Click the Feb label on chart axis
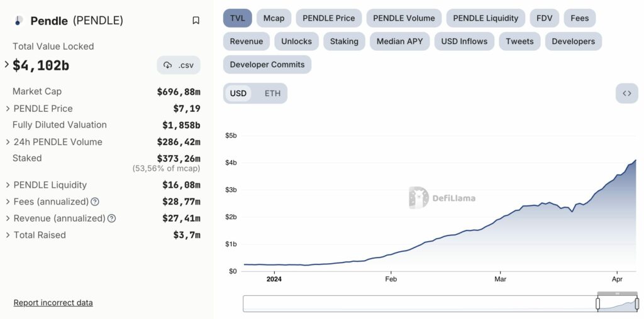 [391, 279]
